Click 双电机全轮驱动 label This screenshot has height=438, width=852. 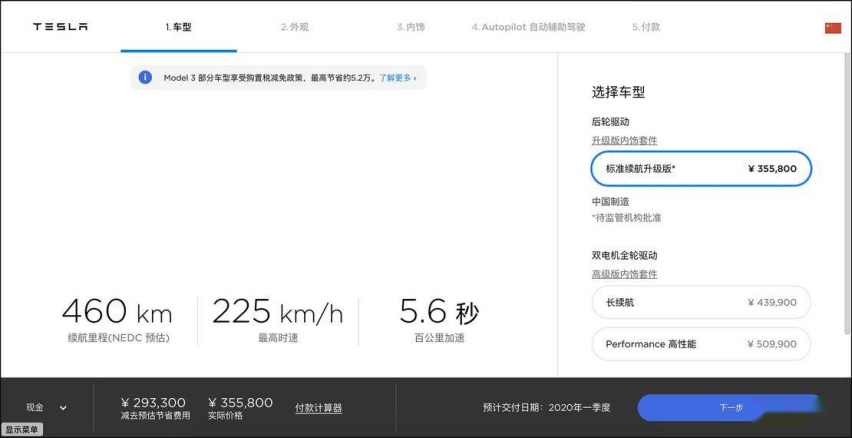point(624,255)
